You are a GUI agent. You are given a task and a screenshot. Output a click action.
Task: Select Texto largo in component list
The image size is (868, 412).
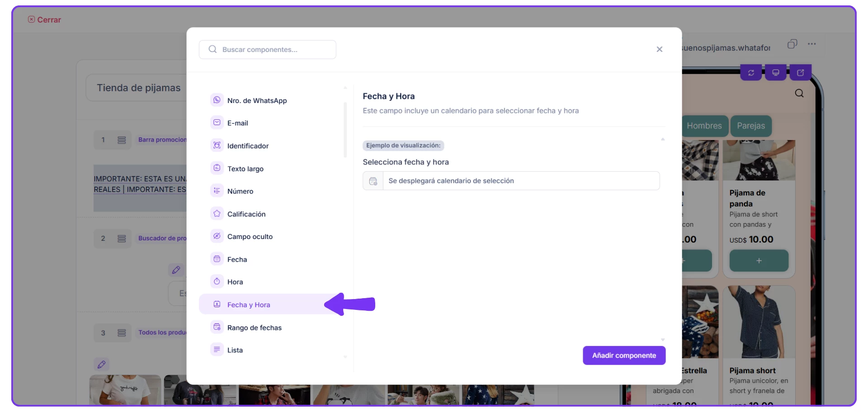(x=245, y=169)
